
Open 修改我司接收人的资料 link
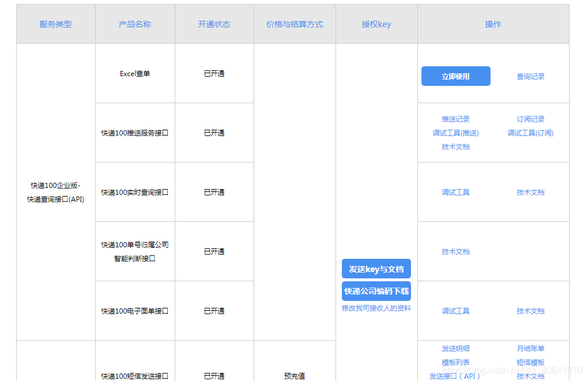(x=376, y=308)
